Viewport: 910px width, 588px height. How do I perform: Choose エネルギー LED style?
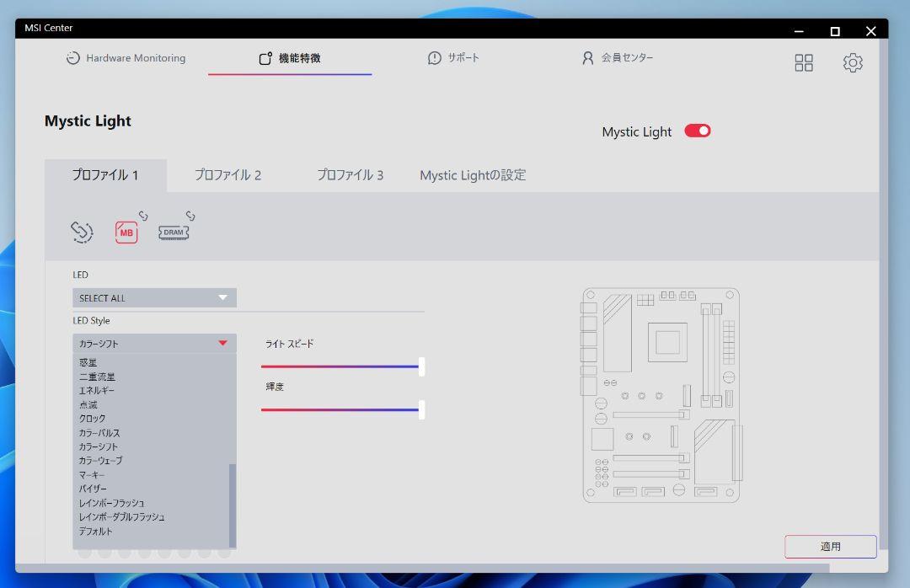pos(96,391)
